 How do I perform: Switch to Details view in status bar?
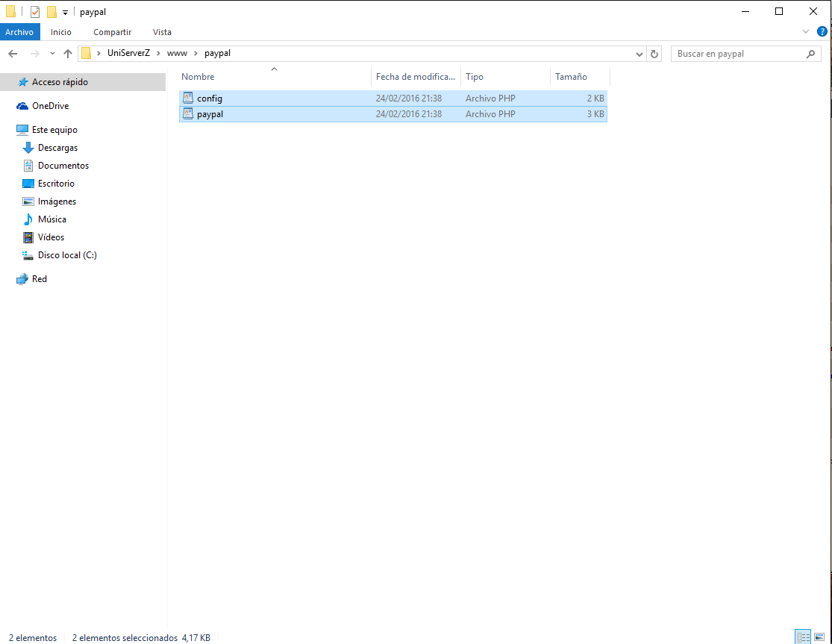(x=803, y=637)
